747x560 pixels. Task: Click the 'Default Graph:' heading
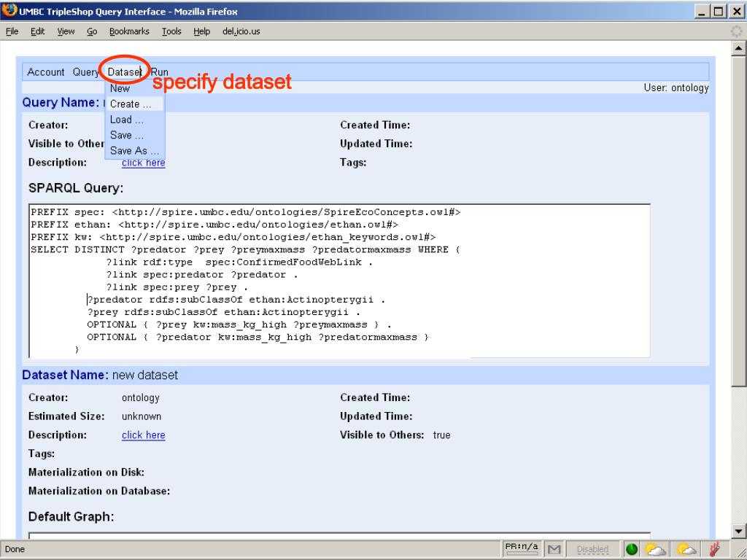(71, 517)
